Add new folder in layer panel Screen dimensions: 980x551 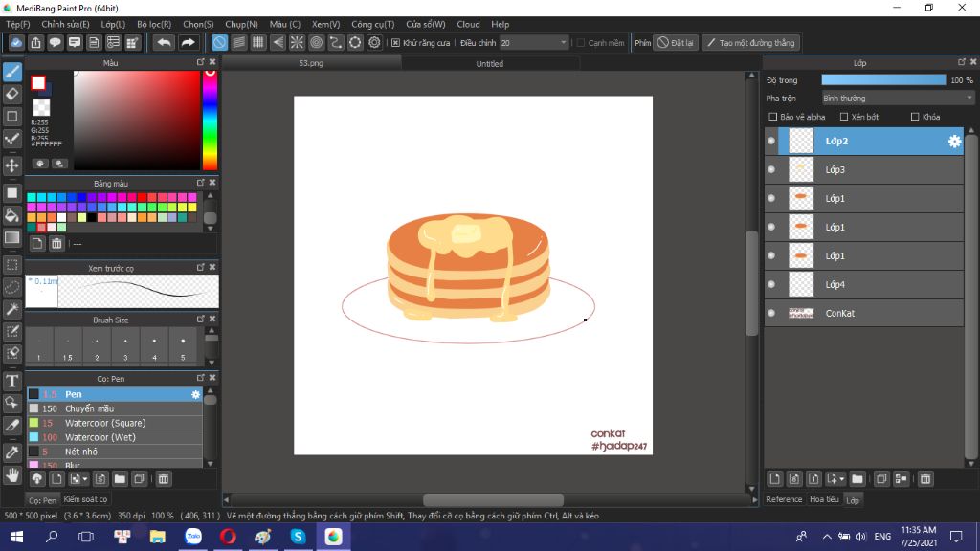857,479
